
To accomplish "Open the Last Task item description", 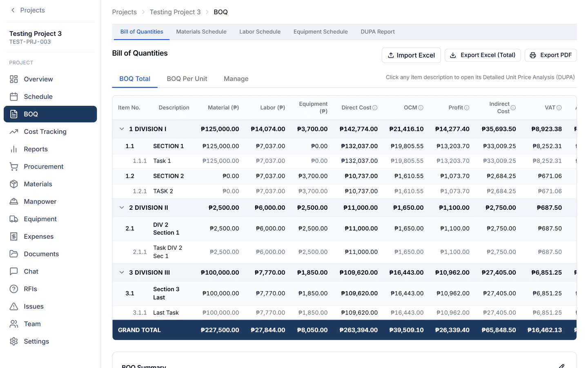I will (166, 313).
